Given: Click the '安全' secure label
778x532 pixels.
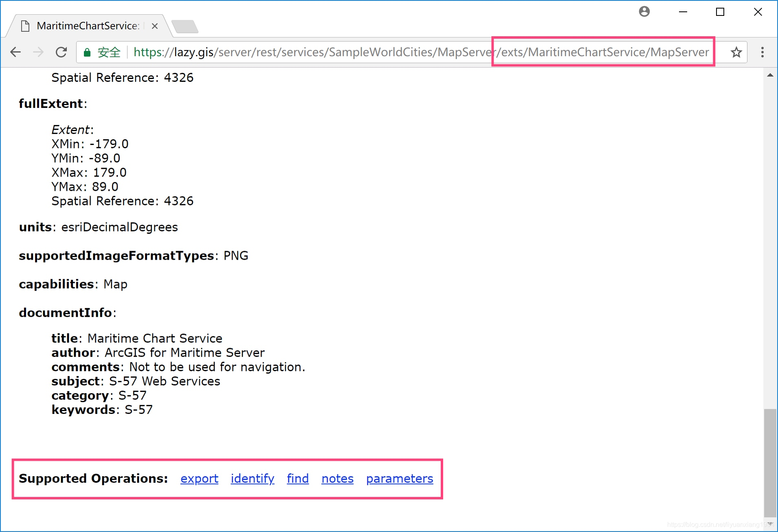Looking at the screenshot, I should click(x=109, y=52).
